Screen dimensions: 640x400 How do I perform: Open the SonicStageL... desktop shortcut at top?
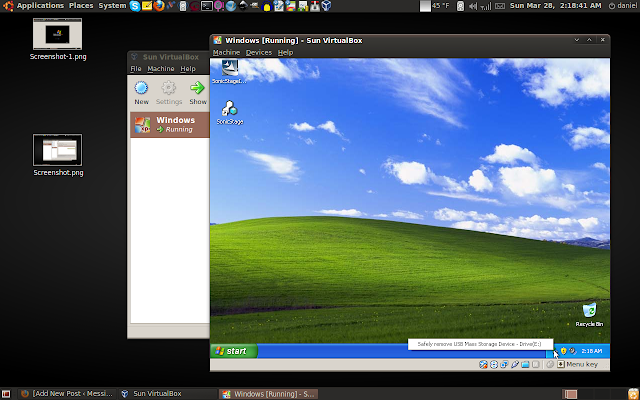tap(230, 72)
